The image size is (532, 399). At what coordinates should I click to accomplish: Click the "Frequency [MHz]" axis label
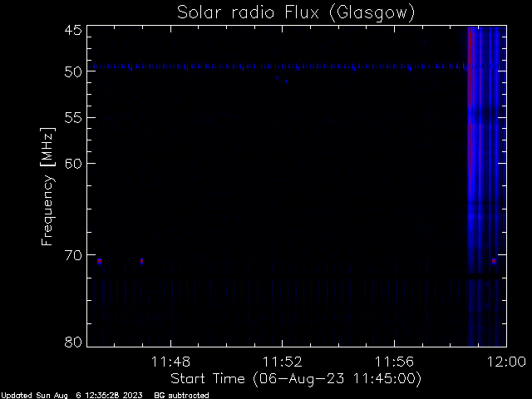pos(47,186)
